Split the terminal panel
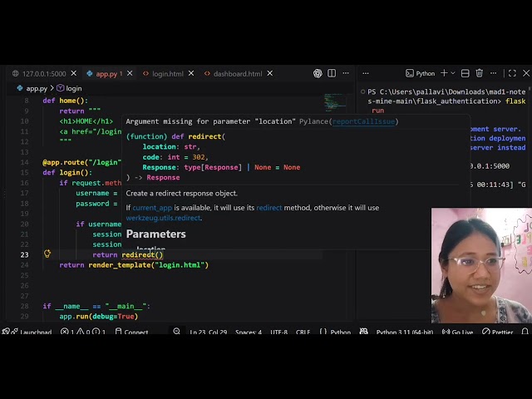Viewport: 532px width, 399px height. click(465, 73)
